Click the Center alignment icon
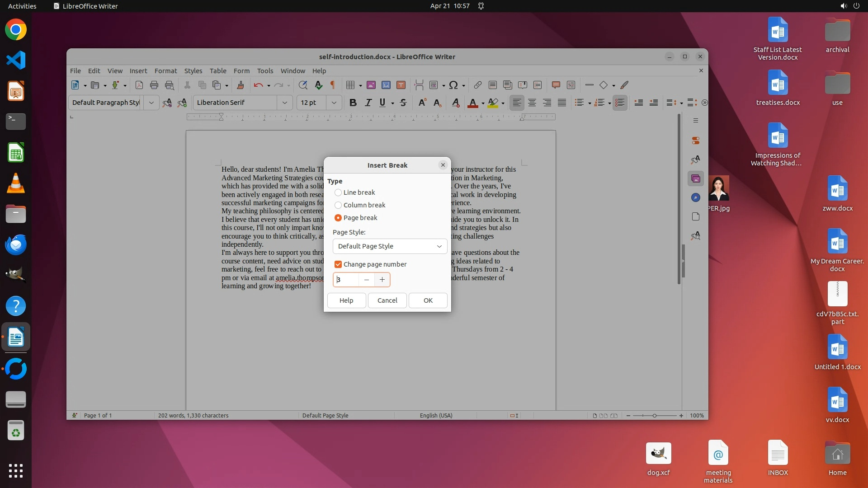The image size is (868, 488). pyautogui.click(x=532, y=103)
